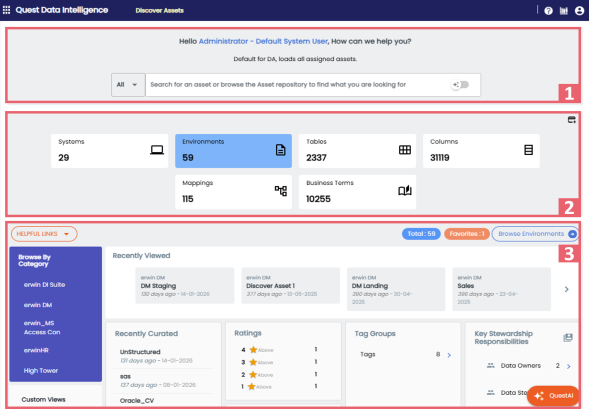Open erwin DI Suite category
The height and width of the screenshot is (409, 589).
[x=44, y=285]
